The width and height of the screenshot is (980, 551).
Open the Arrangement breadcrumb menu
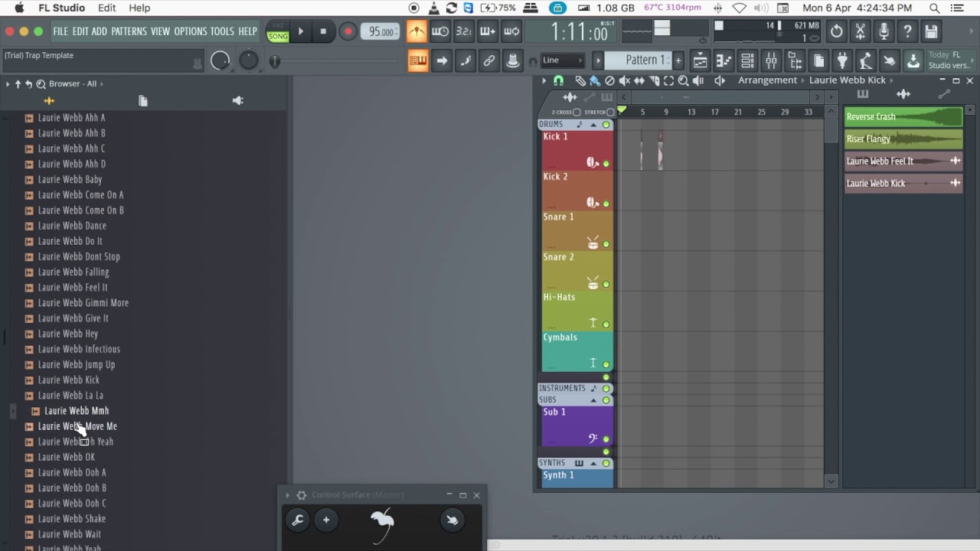[767, 80]
